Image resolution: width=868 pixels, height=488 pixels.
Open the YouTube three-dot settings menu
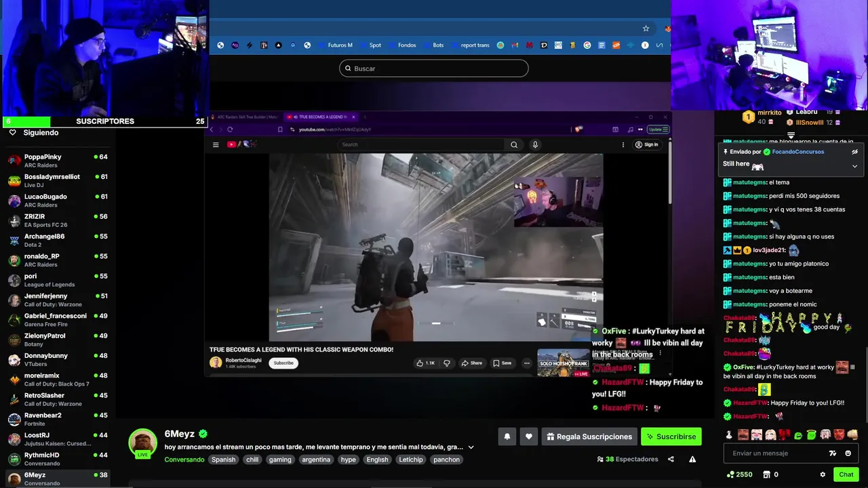point(623,144)
